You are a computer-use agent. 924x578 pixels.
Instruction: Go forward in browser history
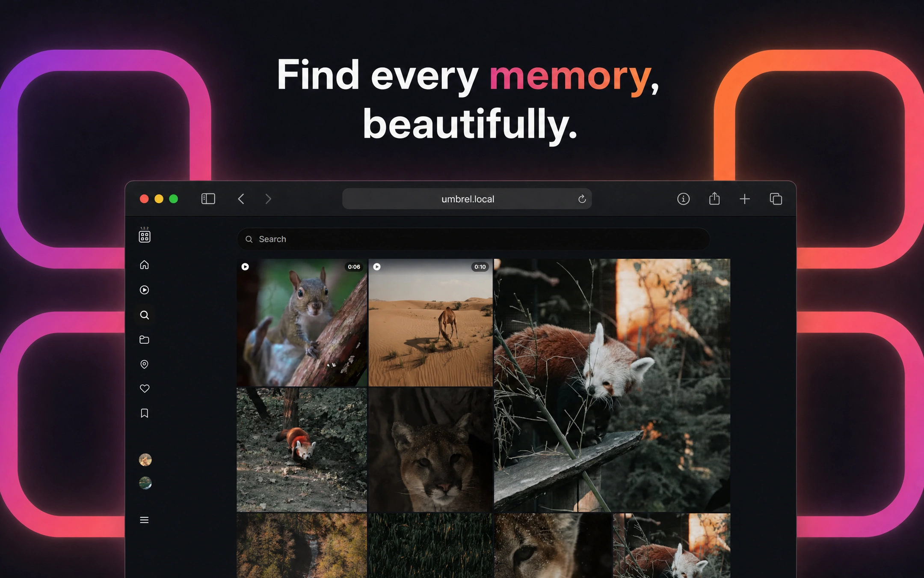[268, 199]
